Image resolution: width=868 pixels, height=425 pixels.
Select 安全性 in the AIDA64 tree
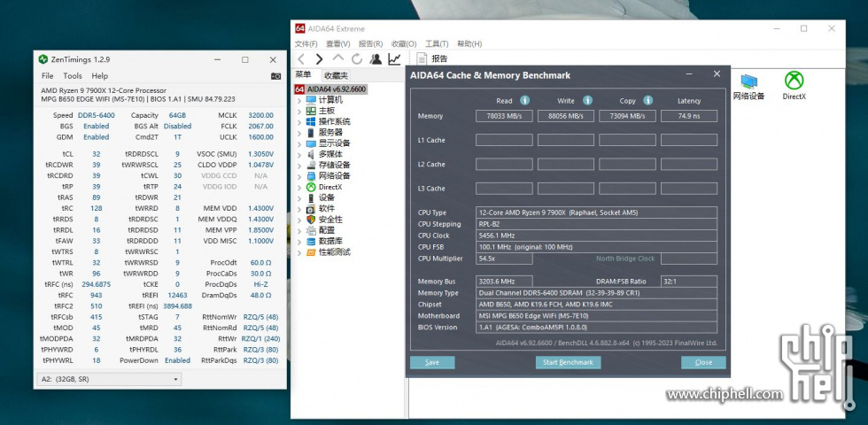tap(330, 220)
